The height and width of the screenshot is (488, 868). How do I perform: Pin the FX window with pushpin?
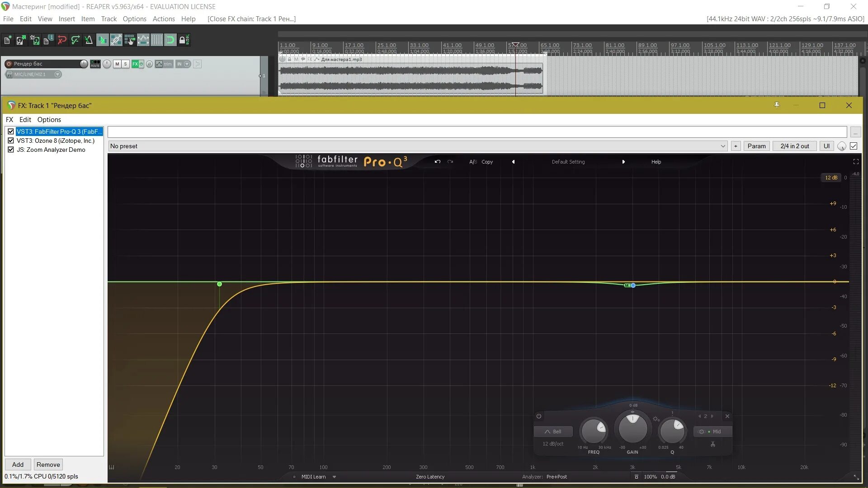pyautogui.click(x=777, y=105)
